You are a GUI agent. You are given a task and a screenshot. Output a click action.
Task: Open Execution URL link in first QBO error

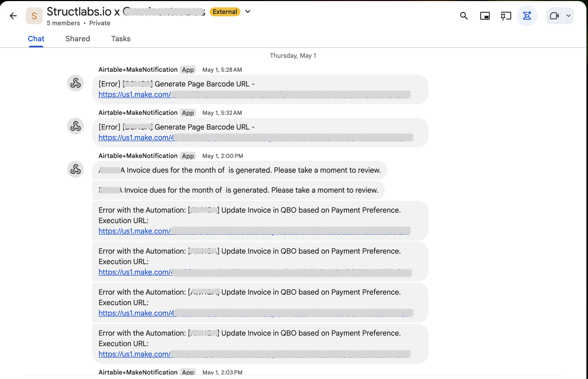point(255,231)
